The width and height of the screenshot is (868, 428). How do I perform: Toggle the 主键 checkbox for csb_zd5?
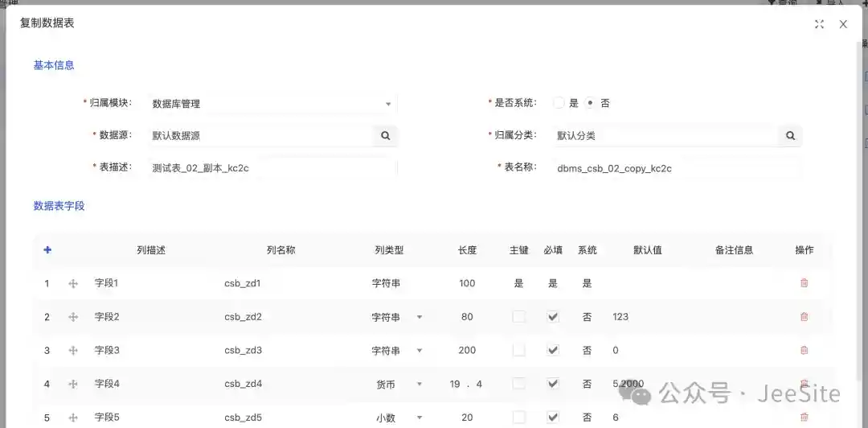[x=518, y=417]
